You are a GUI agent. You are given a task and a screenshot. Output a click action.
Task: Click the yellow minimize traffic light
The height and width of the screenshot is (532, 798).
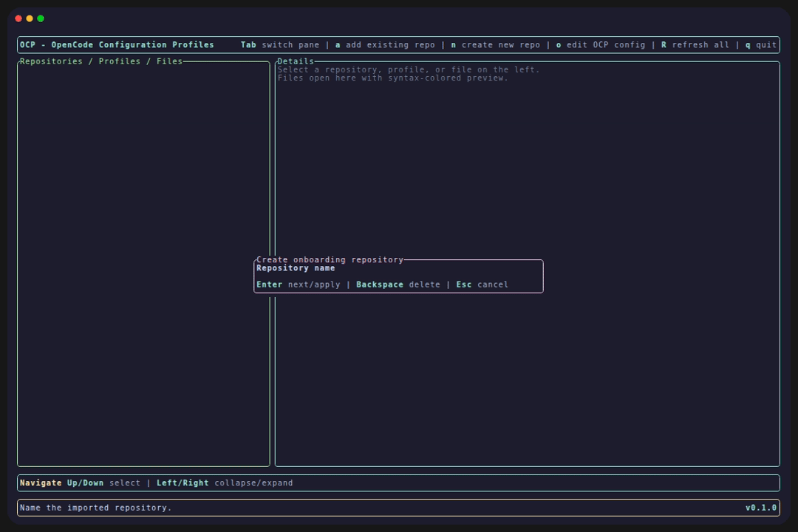[x=30, y=18]
